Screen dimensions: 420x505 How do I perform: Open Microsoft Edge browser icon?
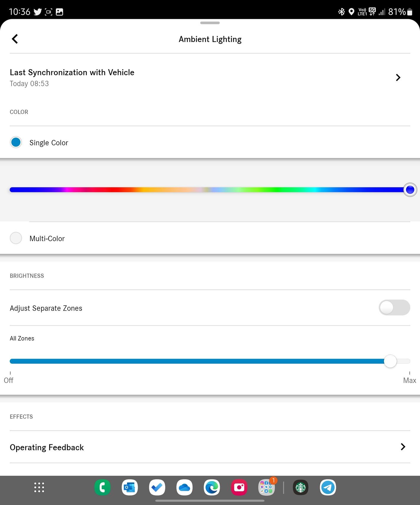[x=212, y=487]
